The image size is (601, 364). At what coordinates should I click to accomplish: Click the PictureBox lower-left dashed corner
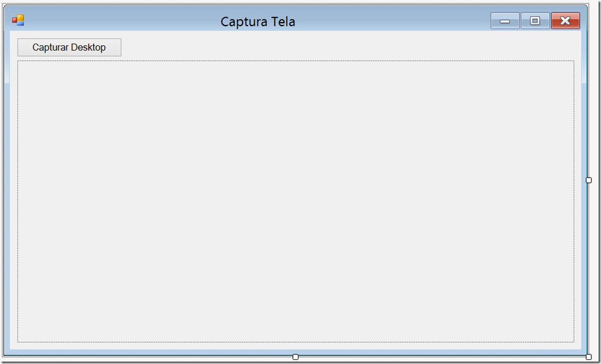pos(18,342)
